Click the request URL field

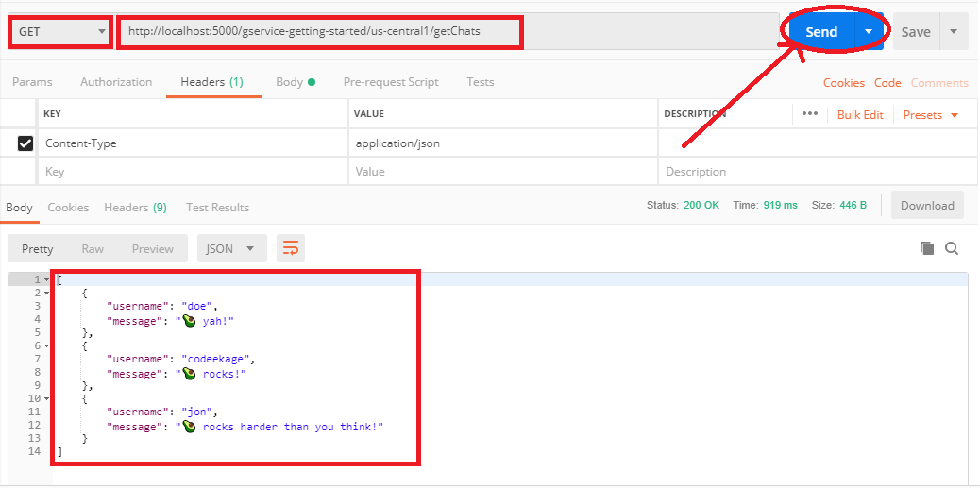[448, 31]
